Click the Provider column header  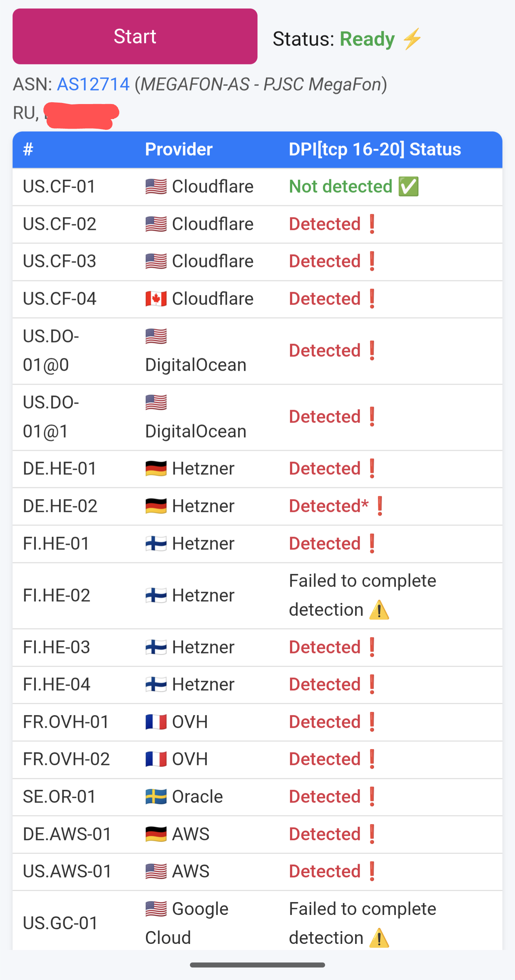click(x=178, y=149)
